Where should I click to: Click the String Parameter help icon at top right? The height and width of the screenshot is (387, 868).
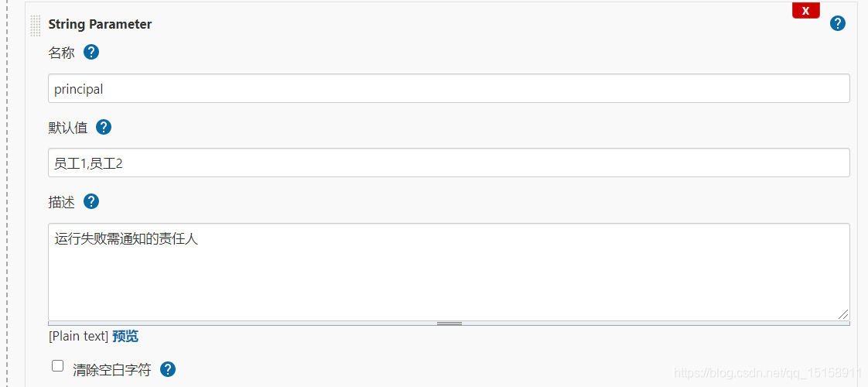click(x=837, y=23)
